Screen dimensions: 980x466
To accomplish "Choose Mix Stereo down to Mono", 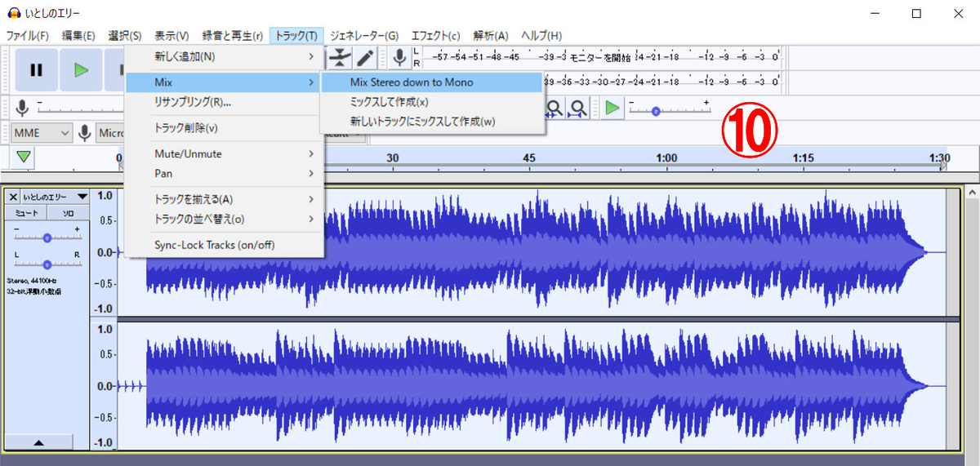I will pos(431,82).
